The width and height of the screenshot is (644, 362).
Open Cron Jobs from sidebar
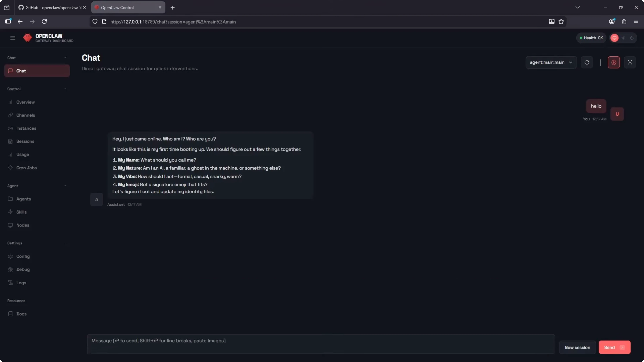tap(26, 168)
